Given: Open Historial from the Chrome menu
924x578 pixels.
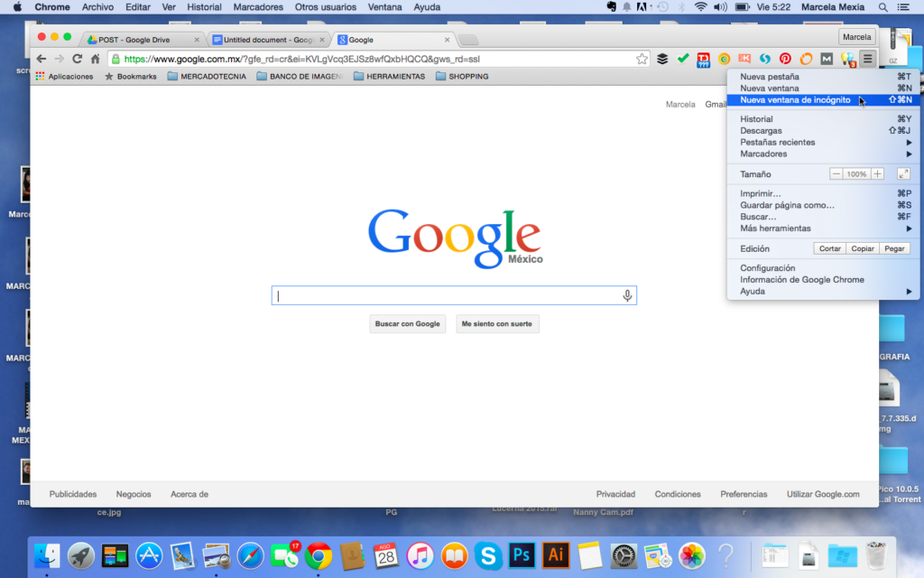Looking at the screenshot, I should [x=823, y=119].
